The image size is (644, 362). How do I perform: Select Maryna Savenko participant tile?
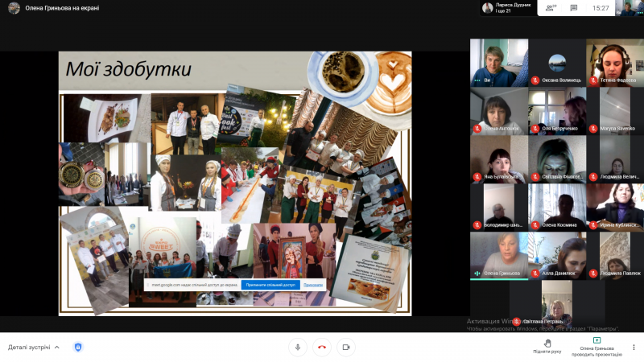pos(615,111)
